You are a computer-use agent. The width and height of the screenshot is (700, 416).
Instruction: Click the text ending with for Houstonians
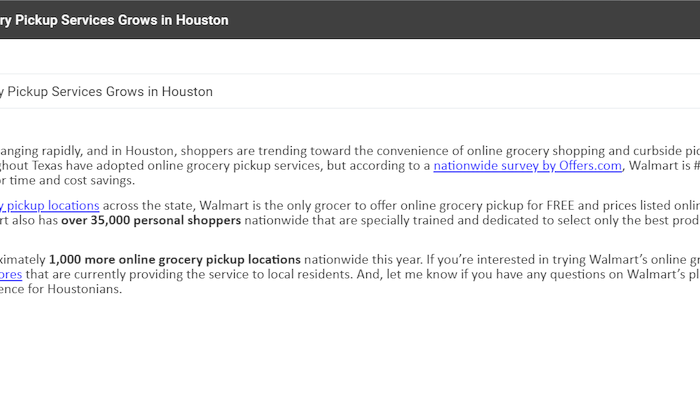(x=61, y=289)
